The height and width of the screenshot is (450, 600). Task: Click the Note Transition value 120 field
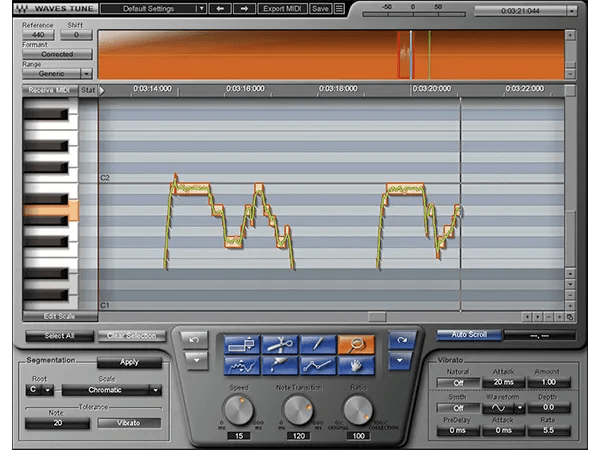point(298,436)
